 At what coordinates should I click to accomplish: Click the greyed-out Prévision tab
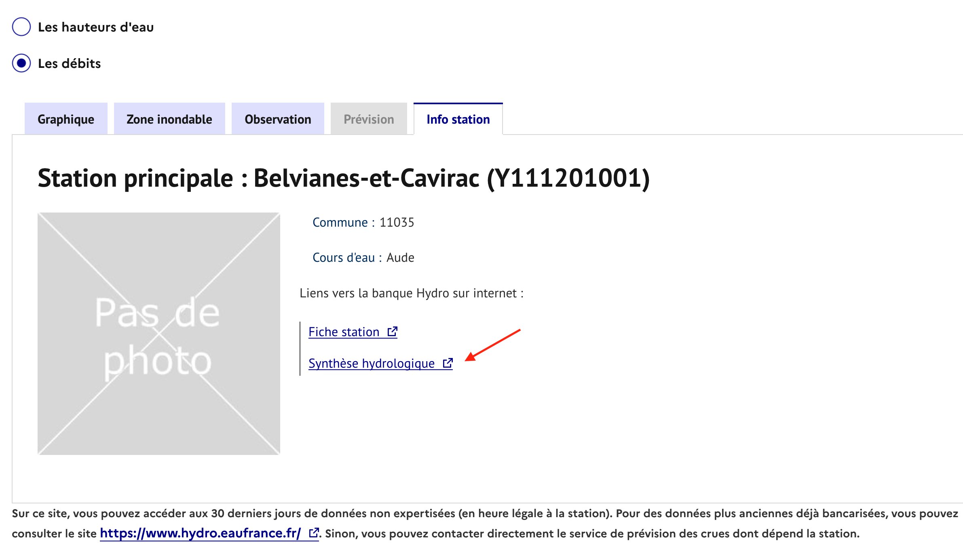point(369,119)
